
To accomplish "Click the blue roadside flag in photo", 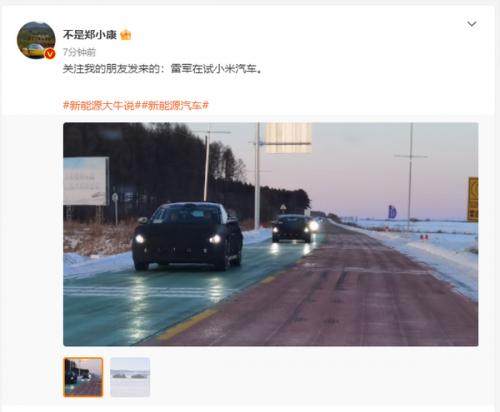I will (x=392, y=212).
